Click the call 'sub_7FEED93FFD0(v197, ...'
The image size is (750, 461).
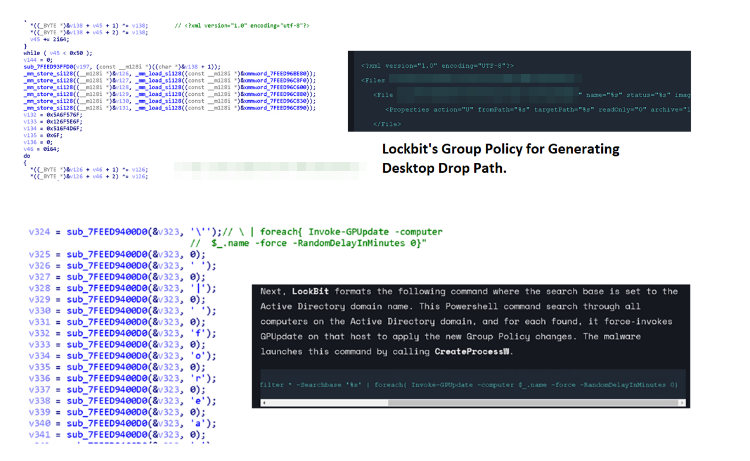pyautogui.click(x=122, y=67)
